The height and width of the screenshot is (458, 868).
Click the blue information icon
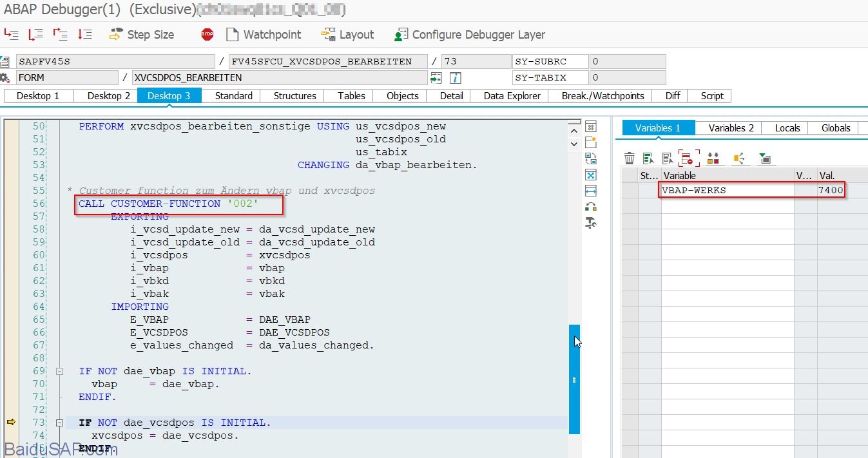[x=456, y=78]
